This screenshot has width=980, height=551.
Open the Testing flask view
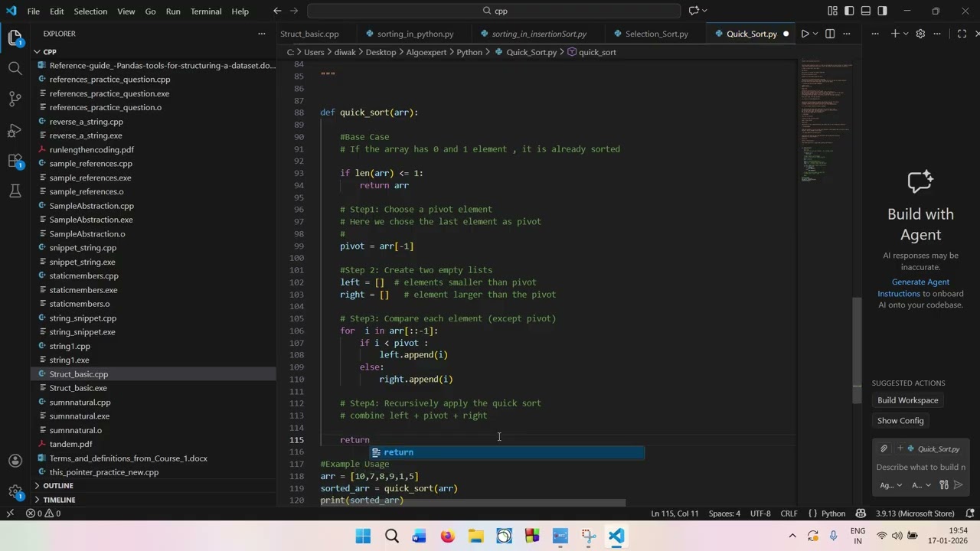coord(15,191)
